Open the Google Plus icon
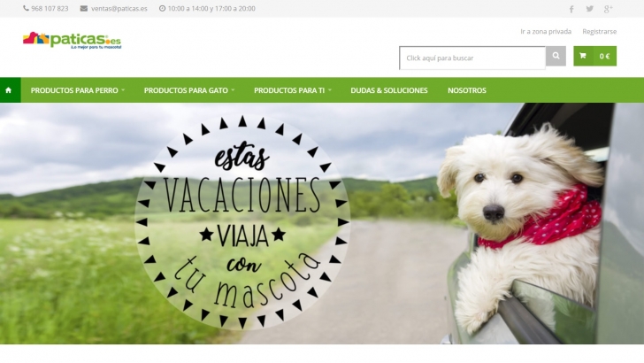This screenshot has height=363, width=644. tap(609, 9)
